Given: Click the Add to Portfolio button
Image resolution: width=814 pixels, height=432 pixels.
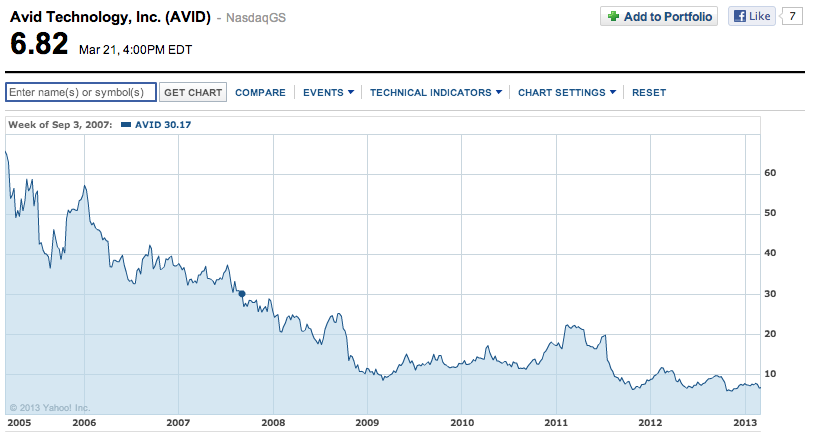Looking at the screenshot, I should pyautogui.click(x=659, y=17).
